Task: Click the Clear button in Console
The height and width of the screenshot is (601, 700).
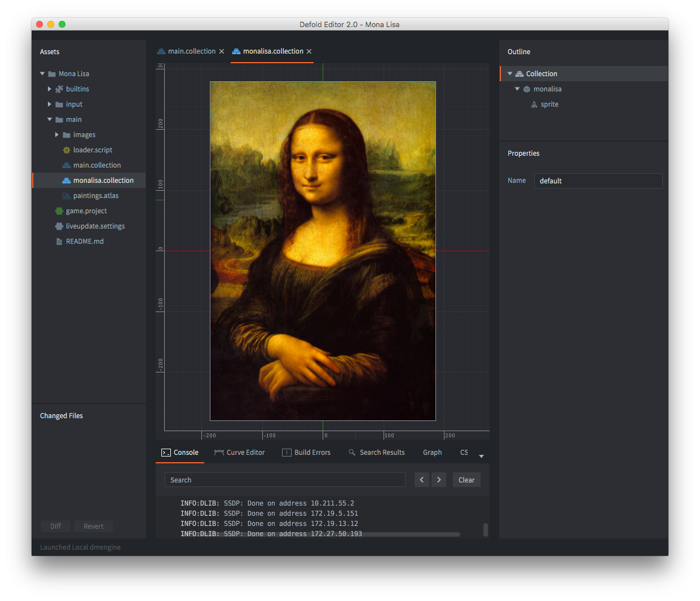Action: coord(466,480)
